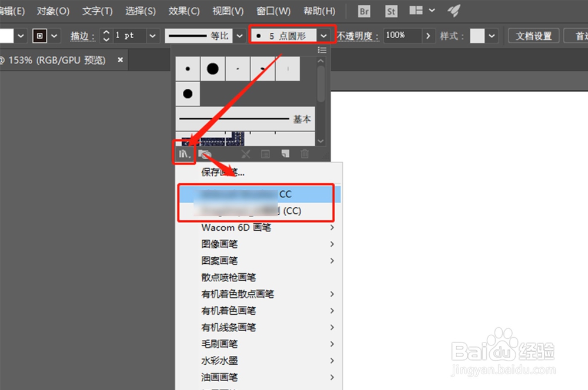Expand the 有机线条画笔 submenu

pyautogui.click(x=259, y=327)
